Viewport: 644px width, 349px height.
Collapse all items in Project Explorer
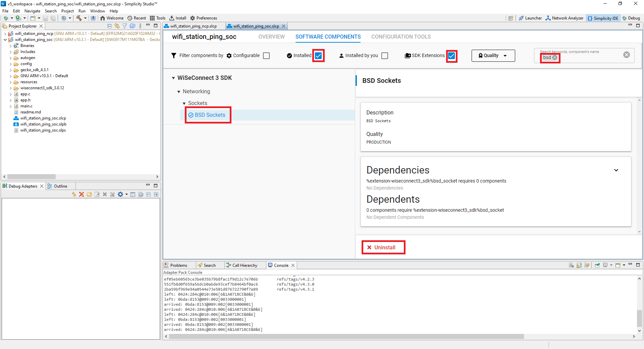pyautogui.click(x=109, y=26)
